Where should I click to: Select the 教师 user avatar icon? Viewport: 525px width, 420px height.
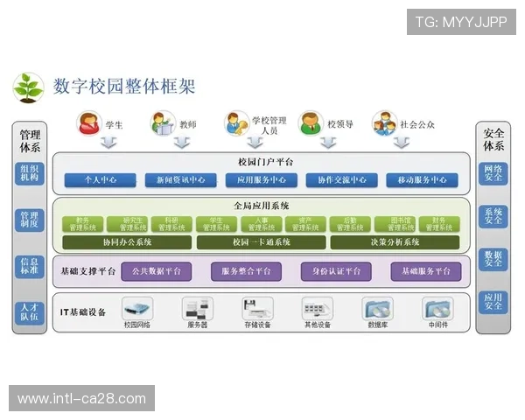pyautogui.click(x=163, y=123)
